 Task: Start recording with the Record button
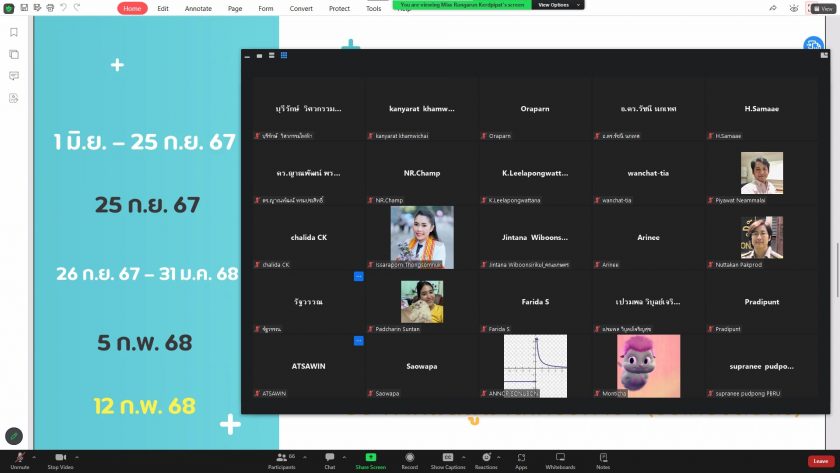[x=409, y=459]
